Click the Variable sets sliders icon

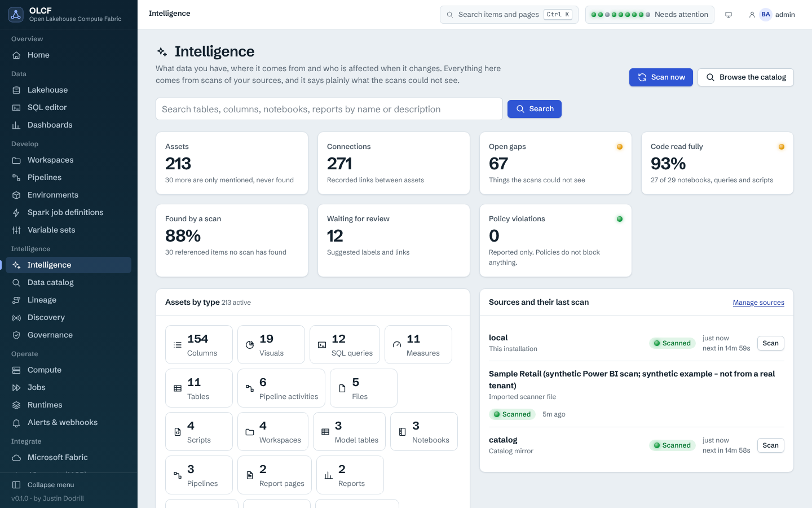point(16,230)
